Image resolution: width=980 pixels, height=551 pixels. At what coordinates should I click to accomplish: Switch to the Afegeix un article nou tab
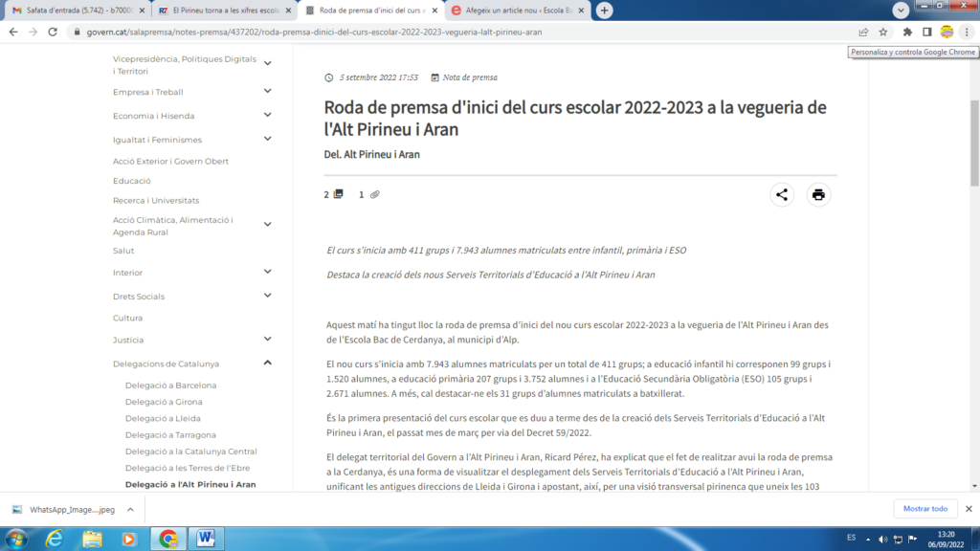[515, 11]
